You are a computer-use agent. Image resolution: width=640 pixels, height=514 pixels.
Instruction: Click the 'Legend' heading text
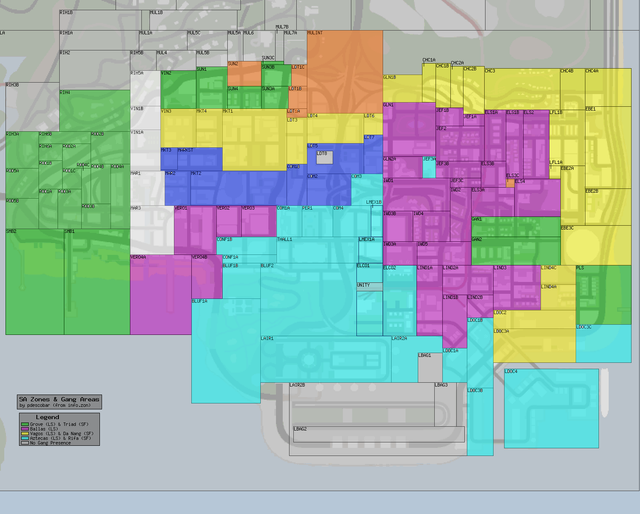click(47, 417)
